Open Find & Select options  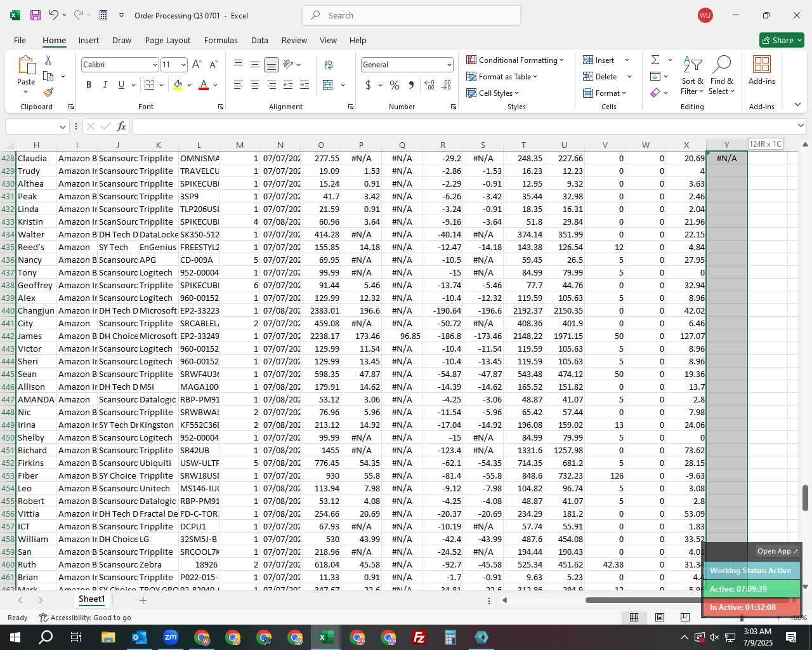722,75
